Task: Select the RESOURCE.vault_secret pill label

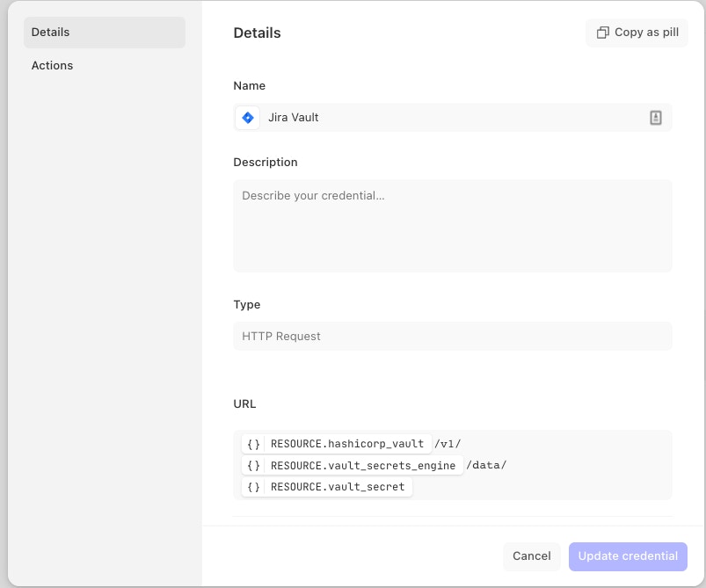Action: coord(338,486)
